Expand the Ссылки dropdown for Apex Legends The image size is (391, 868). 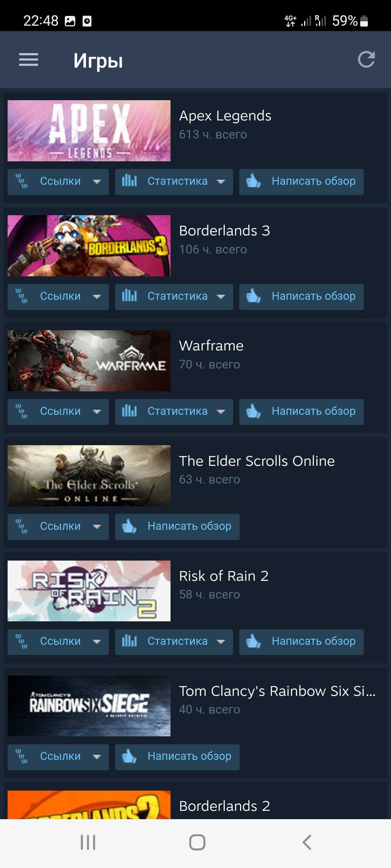(58, 182)
